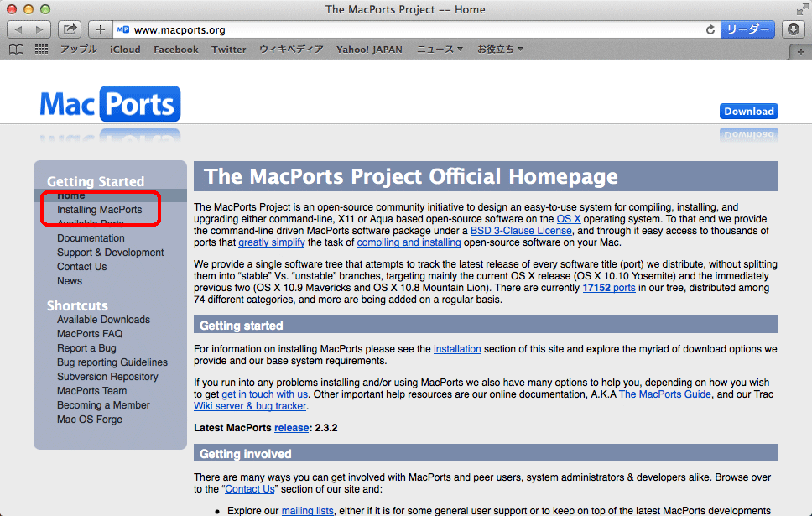812x516 pixels.
Task: Open the Share button in the toolbar
Action: [x=70, y=29]
